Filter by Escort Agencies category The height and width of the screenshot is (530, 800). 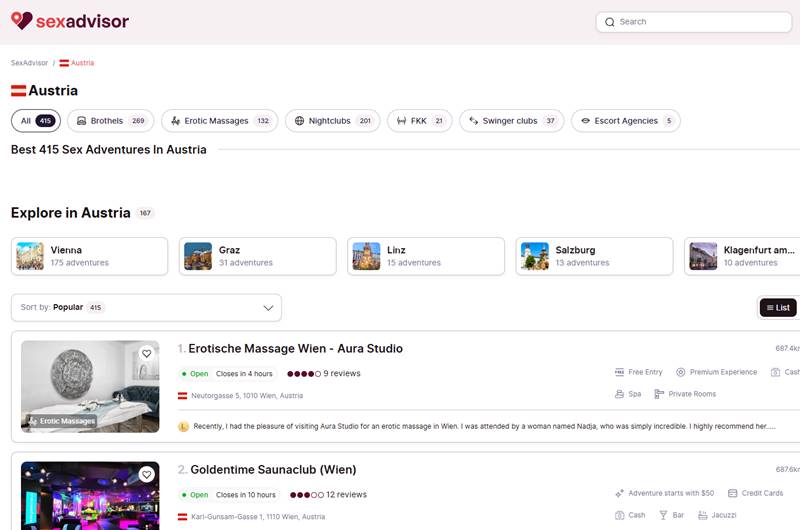[625, 121]
